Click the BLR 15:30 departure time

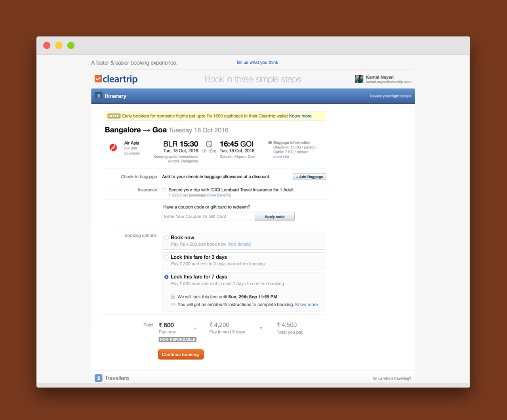pyautogui.click(x=181, y=144)
